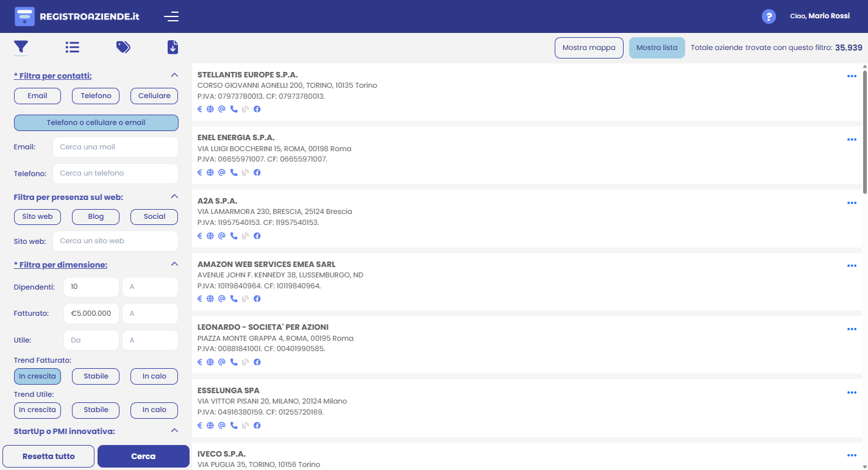Click phone icon for Enel Energia
The height and width of the screenshot is (470, 868).
tap(233, 173)
